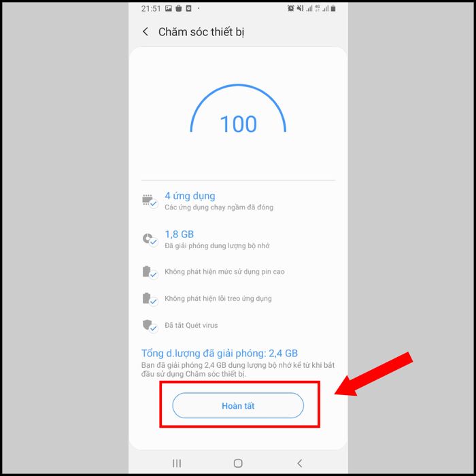Screen dimensions: 476x476
Task: Tap the Chăm sóc thiết bị title
Action: coord(201,32)
